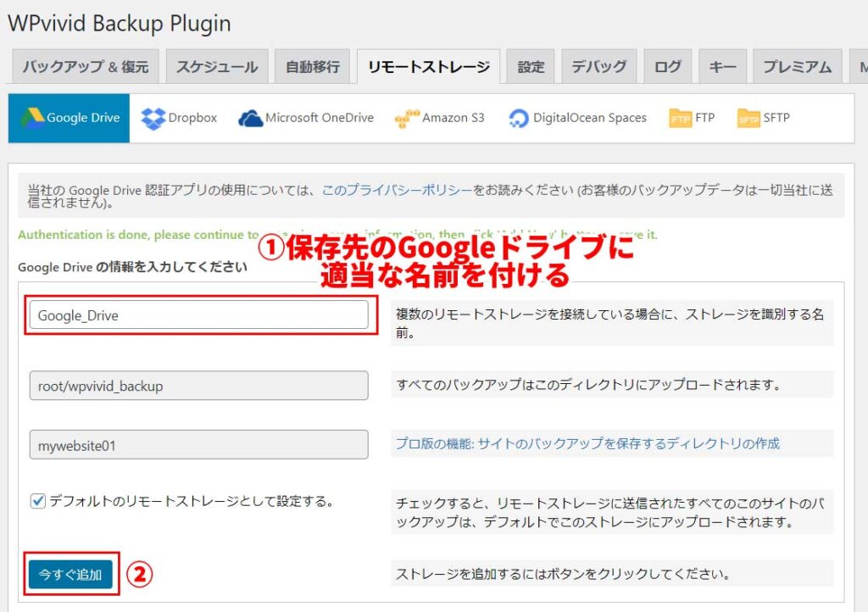Click the WPvivid Backup Plugin title
Image resolution: width=868 pixels, height=612 pixels.
coord(119,23)
